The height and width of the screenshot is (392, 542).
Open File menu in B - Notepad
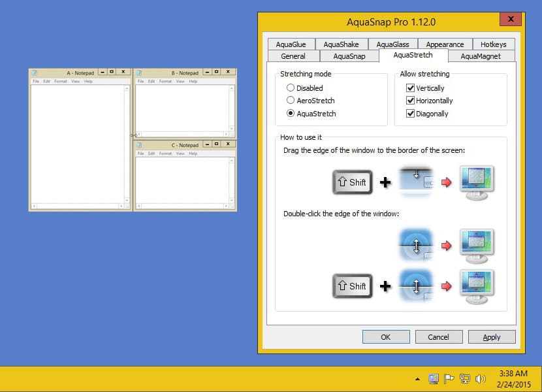[140, 81]
